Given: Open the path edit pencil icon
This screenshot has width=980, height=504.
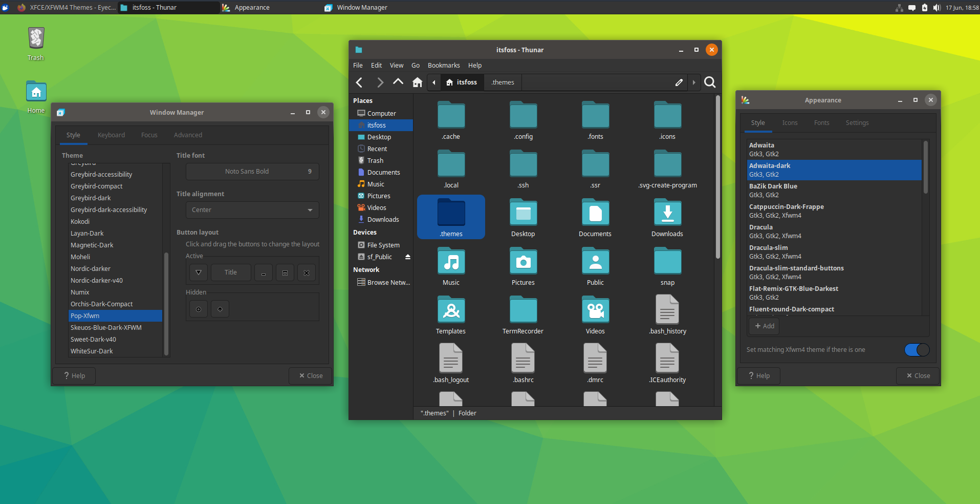Looking at the screenshot, I should coord(679,82).
